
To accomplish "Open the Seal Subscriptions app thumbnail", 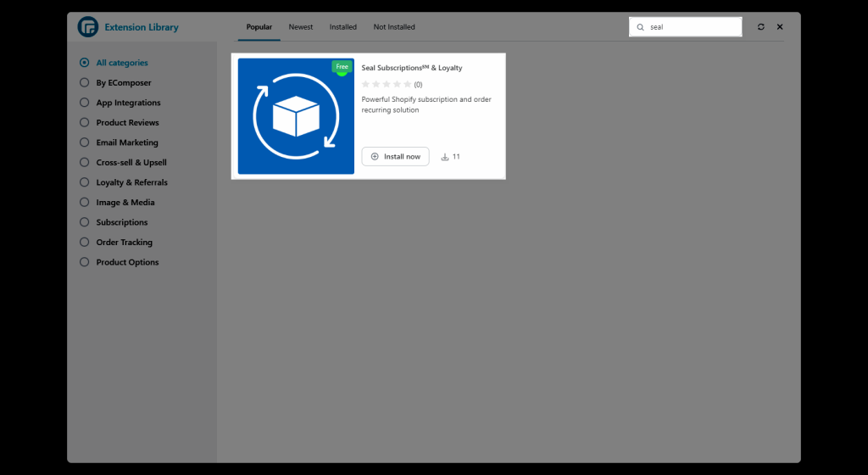I will (296, 116).
